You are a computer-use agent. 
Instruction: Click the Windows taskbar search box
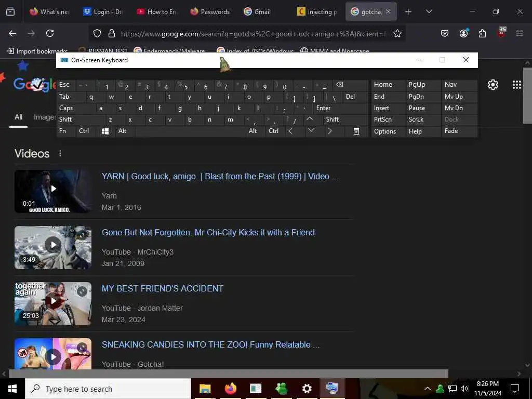pos(108,389)
